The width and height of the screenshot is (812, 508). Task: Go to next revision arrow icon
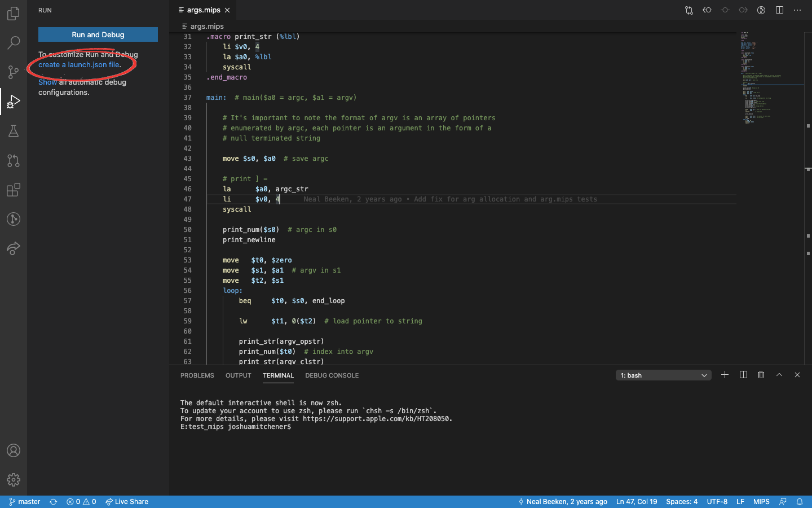[743, 10]
